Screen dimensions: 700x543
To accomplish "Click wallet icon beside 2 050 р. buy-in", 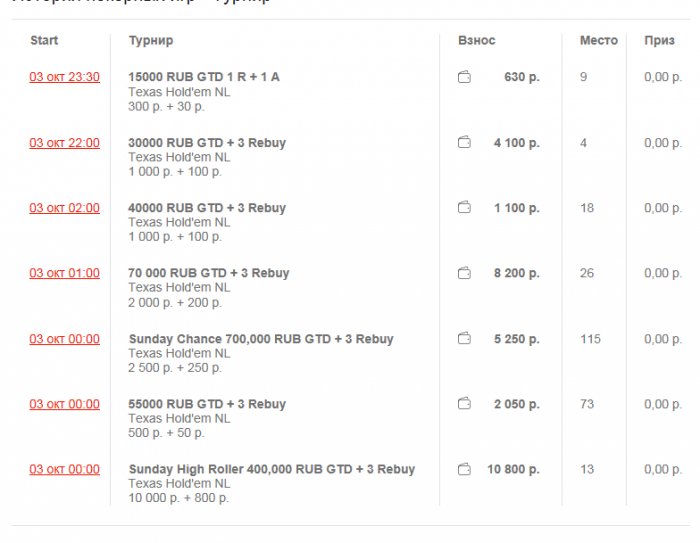I will [x=464, y=404].
